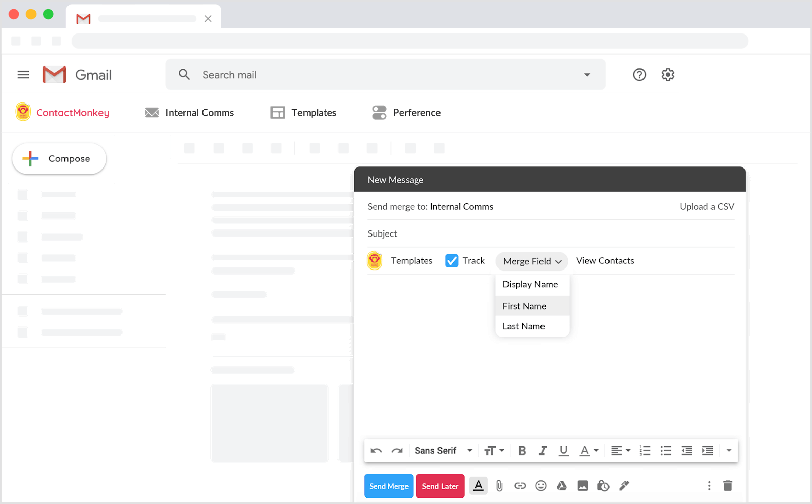This screenshot has width=812, height=504.
Task: Insert a signature with the pen icon
Action: click(x=624, y=486)
